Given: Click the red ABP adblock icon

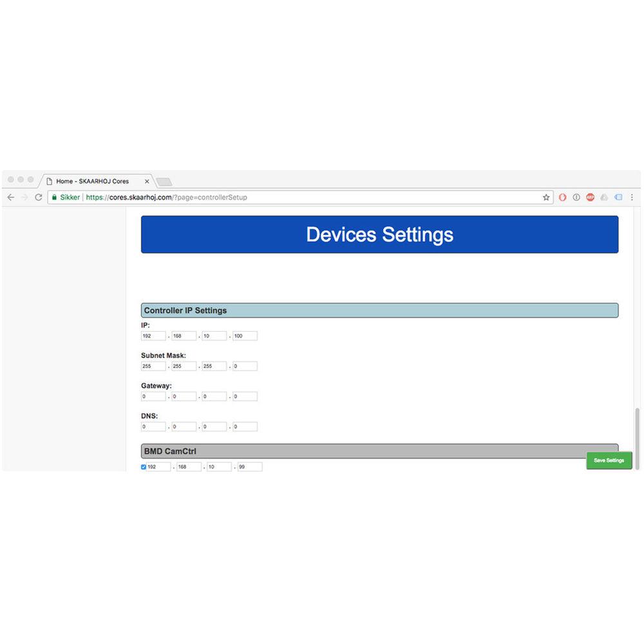Looking at the screenshot, I should coord(590,198).
